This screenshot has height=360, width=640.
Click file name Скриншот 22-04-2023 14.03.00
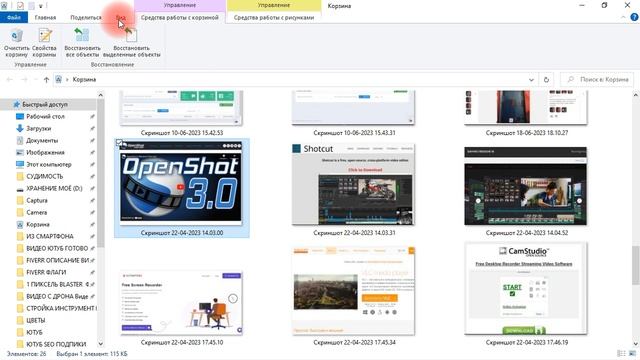coord(182,233)
